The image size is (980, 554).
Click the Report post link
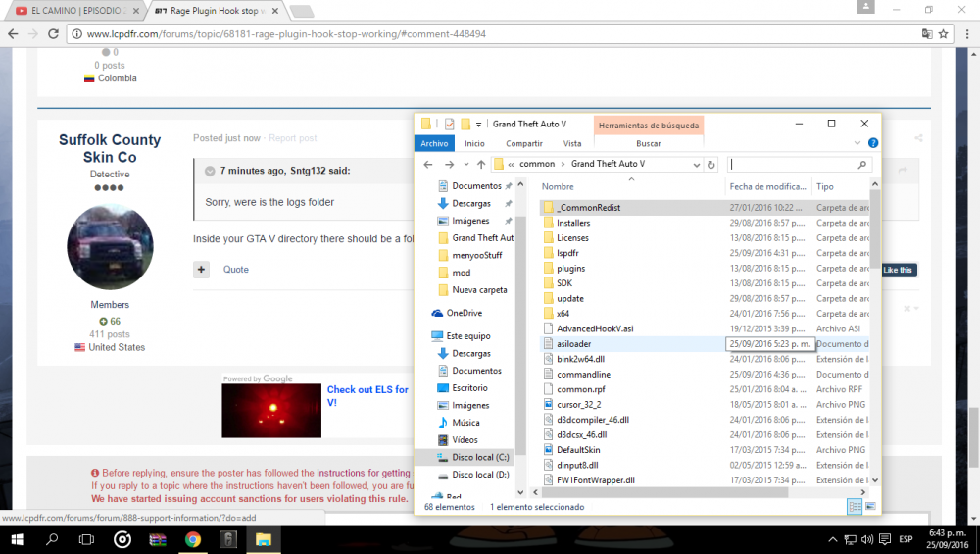pyautogui.click(x=292, y=138)
